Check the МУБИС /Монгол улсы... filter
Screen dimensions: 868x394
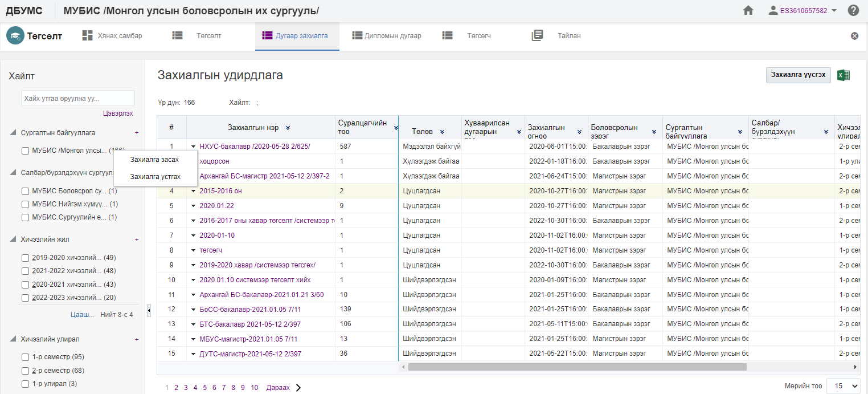[25, 151]
